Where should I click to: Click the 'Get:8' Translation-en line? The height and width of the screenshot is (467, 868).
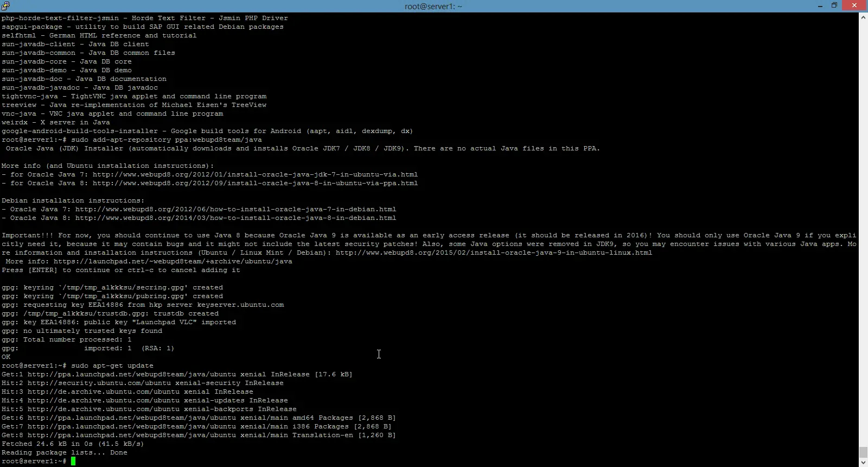tap(199, 435)
